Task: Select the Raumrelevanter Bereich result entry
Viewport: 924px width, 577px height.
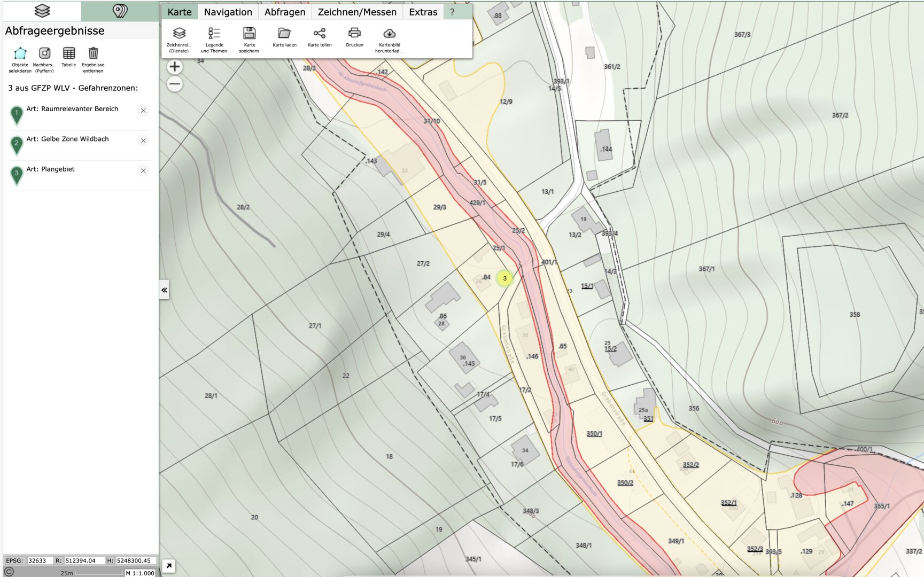Action: click(72, 109)
